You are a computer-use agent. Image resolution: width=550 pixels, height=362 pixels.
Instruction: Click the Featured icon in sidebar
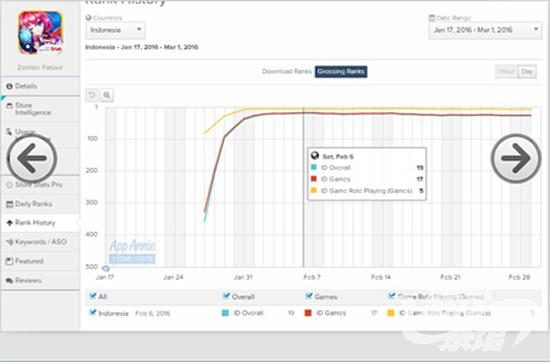click(9, 261)
